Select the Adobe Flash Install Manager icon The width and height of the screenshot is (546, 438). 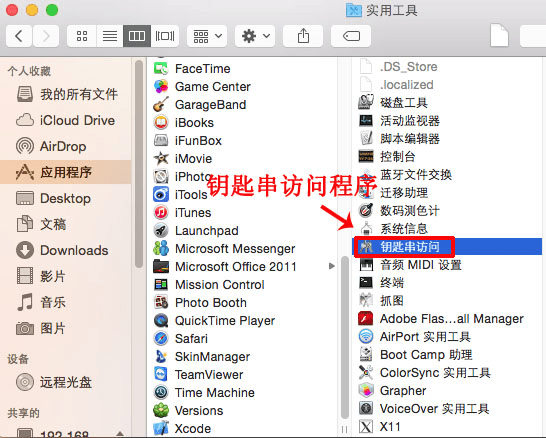[366, 319]
